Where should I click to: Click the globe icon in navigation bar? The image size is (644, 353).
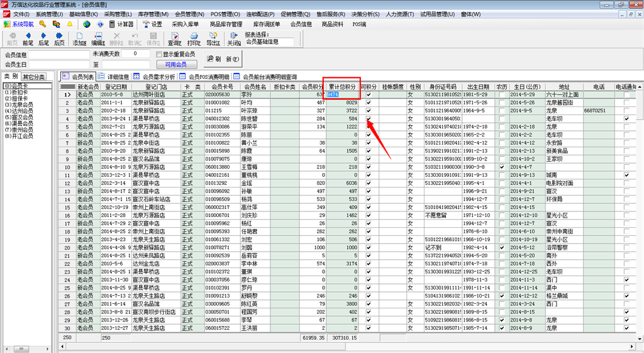click(x=87, y=24)
